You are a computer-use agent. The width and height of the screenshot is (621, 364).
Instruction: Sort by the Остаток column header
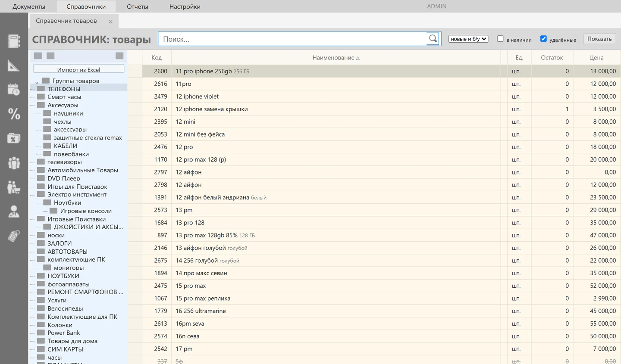click(552, 58)
